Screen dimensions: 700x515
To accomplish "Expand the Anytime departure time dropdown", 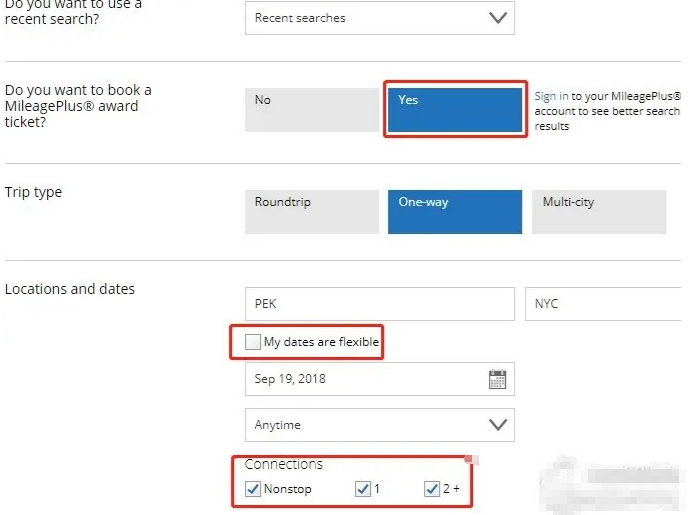I will [x=379, y=425].
